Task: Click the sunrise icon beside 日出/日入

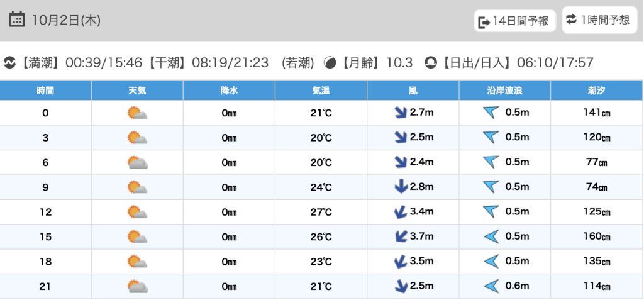Action: click(431, 62)
